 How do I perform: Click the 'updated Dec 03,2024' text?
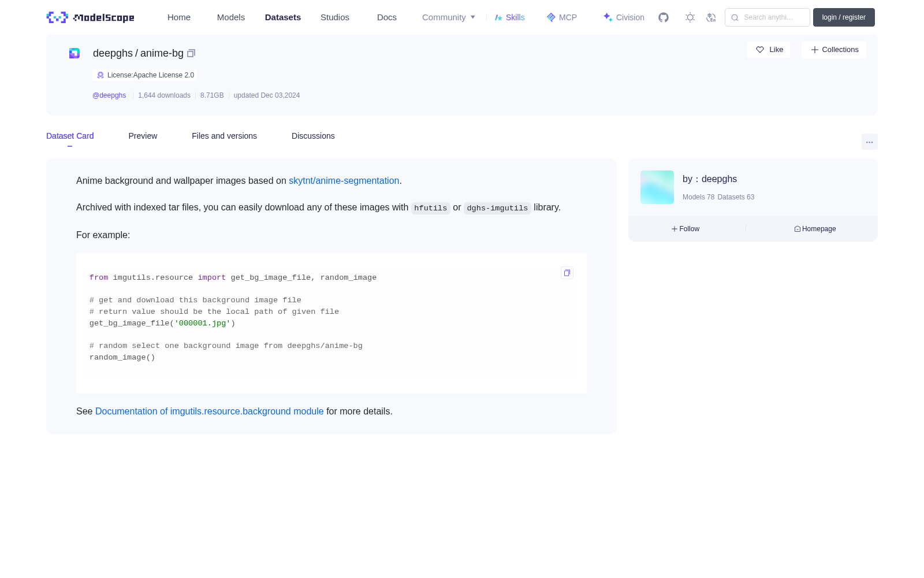click(x=267, y=95)
